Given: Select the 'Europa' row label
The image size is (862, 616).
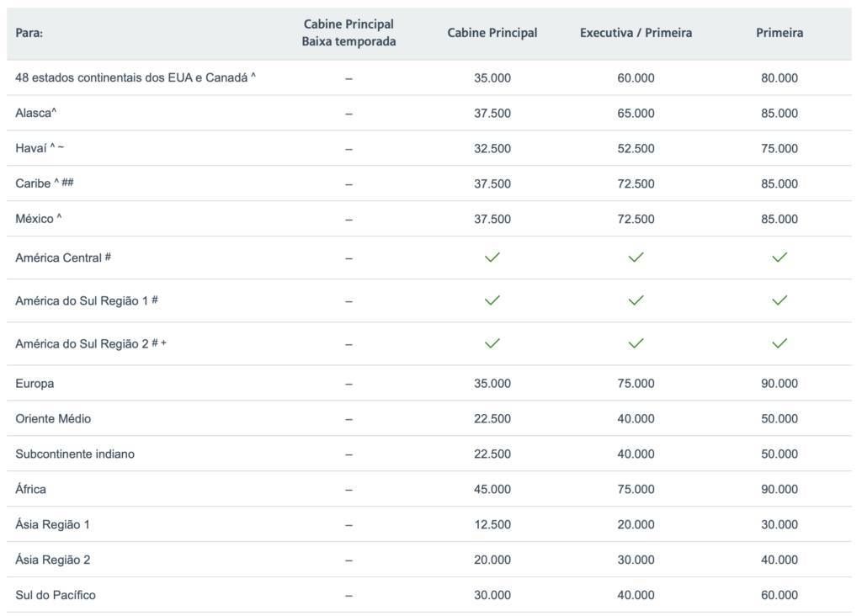Looking at the screenshot, I should (x=35, y=383).
